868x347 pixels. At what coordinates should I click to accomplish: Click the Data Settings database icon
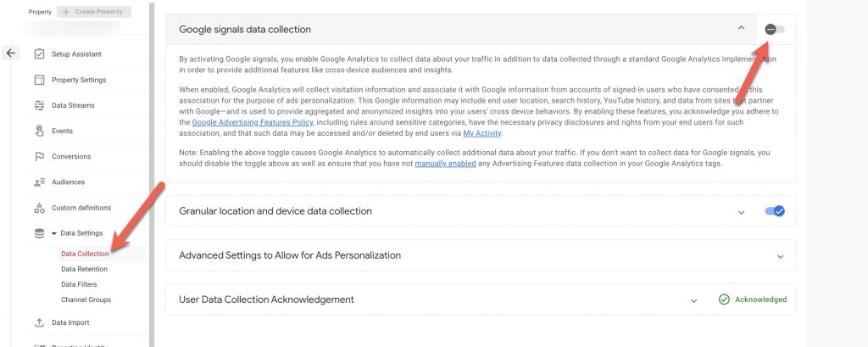click(39, 233)
